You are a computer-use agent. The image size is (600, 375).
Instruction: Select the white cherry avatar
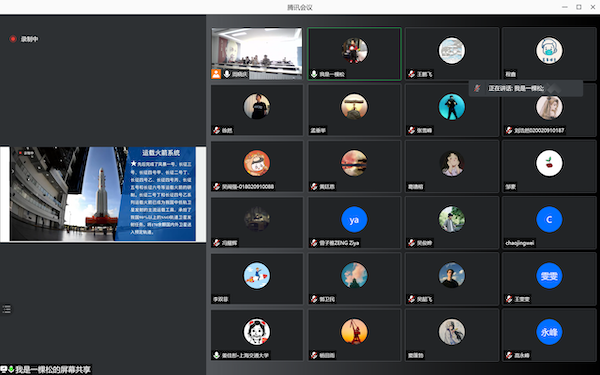(549, 163)
